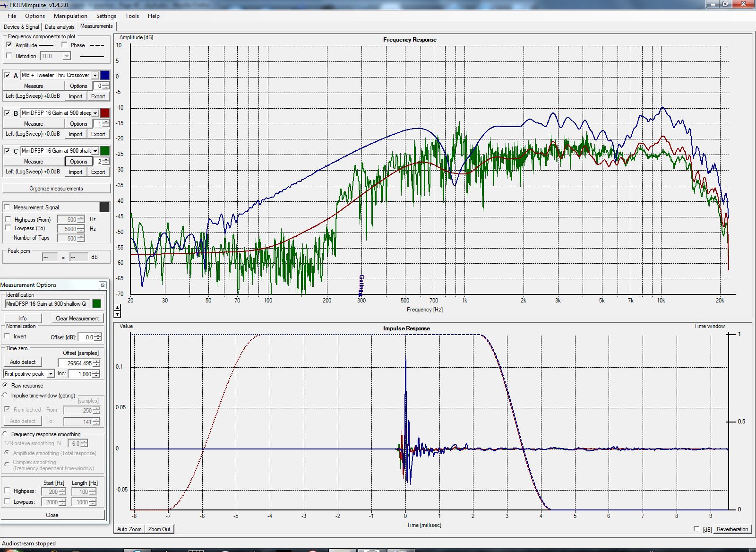Toggle measurement C checkbox
This screenshot has height=552, width=756.
tap(7, 151)
